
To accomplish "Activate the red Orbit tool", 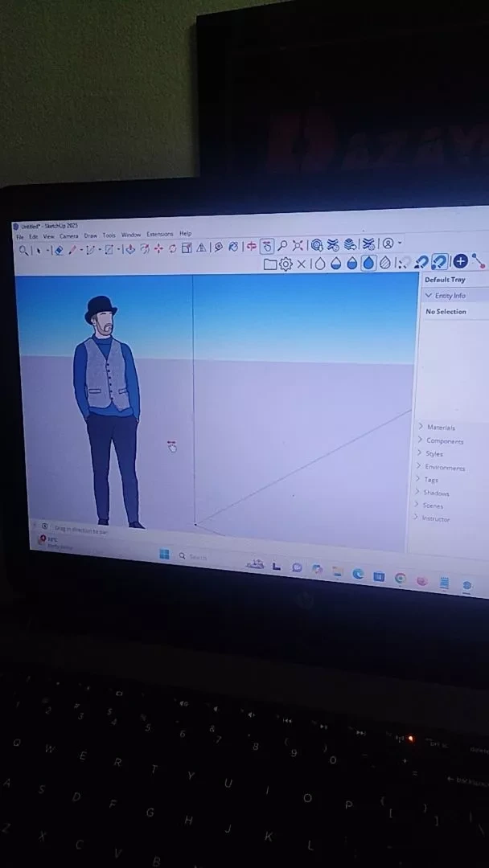I will click(x=252, y=246).
